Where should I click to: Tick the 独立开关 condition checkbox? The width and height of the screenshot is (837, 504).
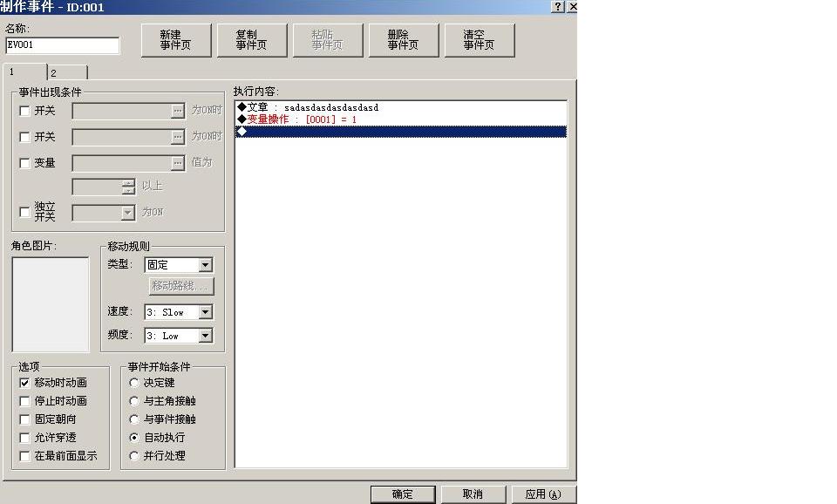coord(24,212)
